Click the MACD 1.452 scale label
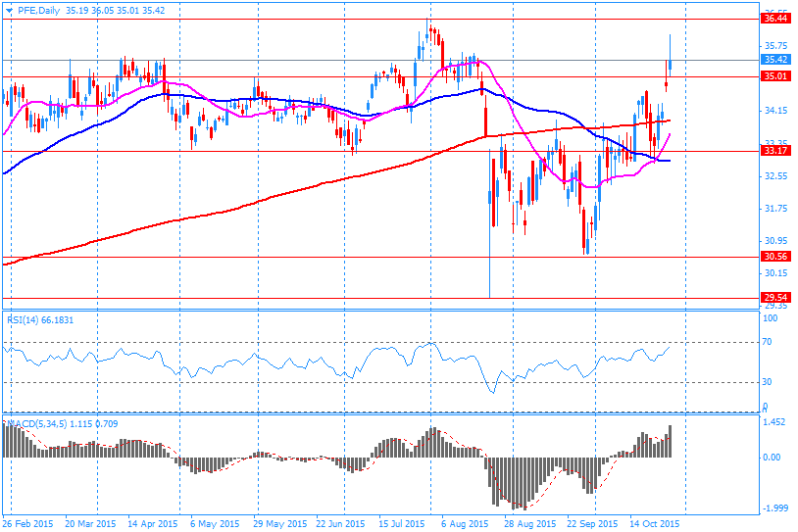 pyautogui.click(x=773, y=422)
